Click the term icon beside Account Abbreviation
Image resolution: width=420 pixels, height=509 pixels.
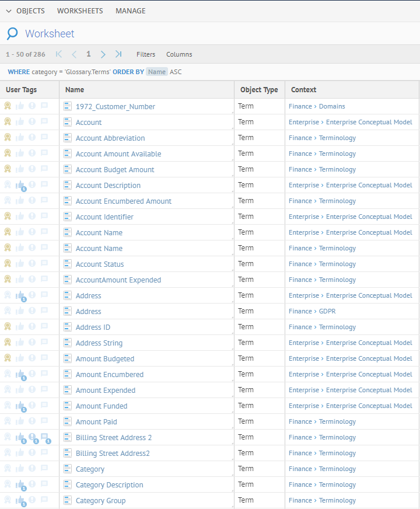(x=68, y=138)
